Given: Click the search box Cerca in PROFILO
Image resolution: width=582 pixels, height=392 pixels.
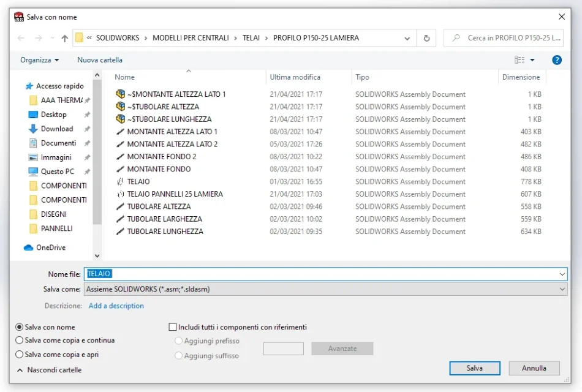Looking at the screenshot, I should click(x=504, y=38).
